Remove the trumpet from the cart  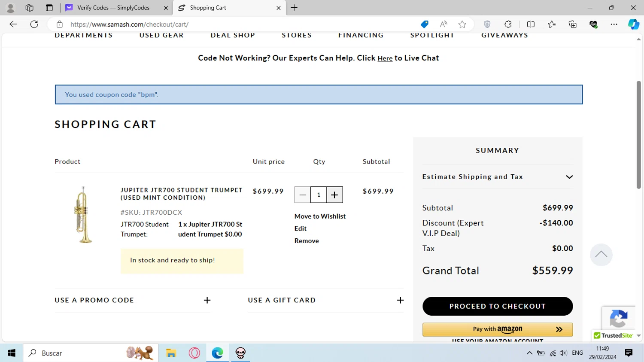point(307,241)
